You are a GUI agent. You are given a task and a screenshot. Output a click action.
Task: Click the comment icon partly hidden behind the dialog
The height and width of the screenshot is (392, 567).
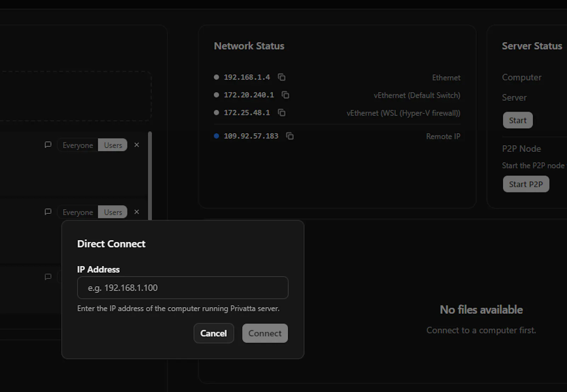[x=48, y=277]
